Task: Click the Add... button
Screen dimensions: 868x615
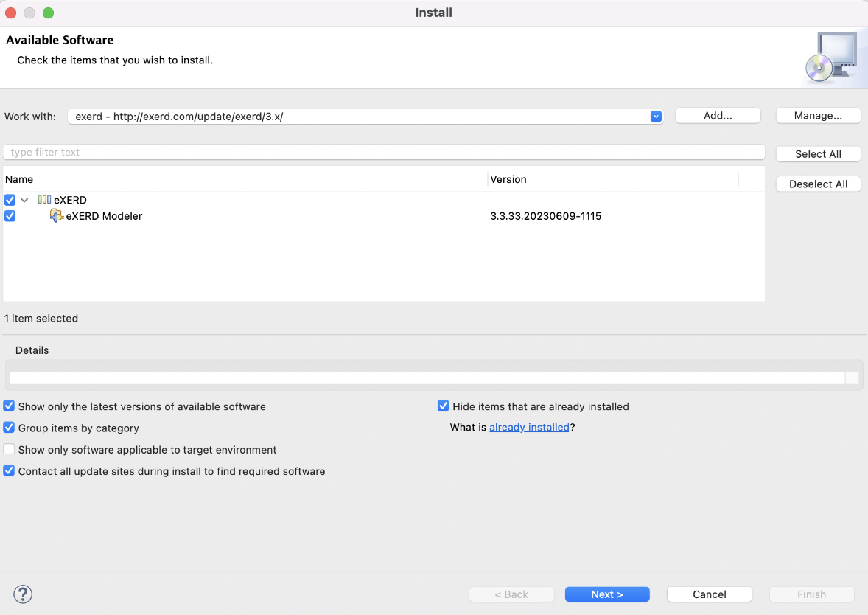Action: pos(718,115)
